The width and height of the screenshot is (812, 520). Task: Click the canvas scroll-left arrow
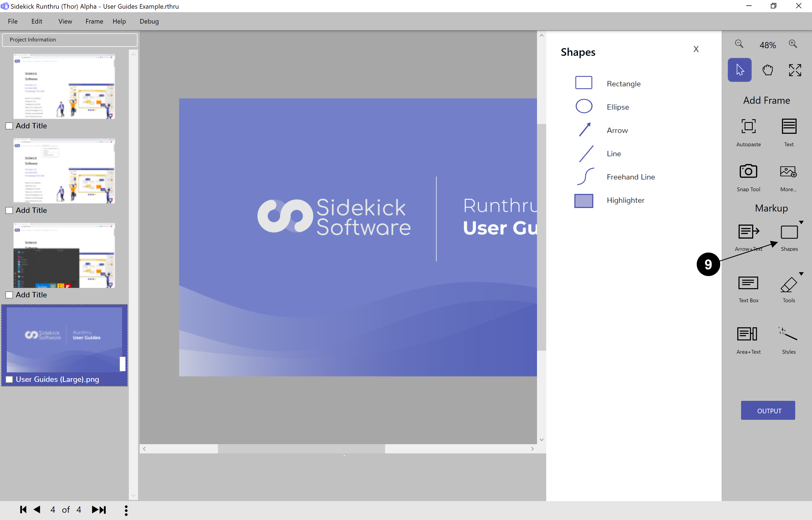[x=144, y=449]
